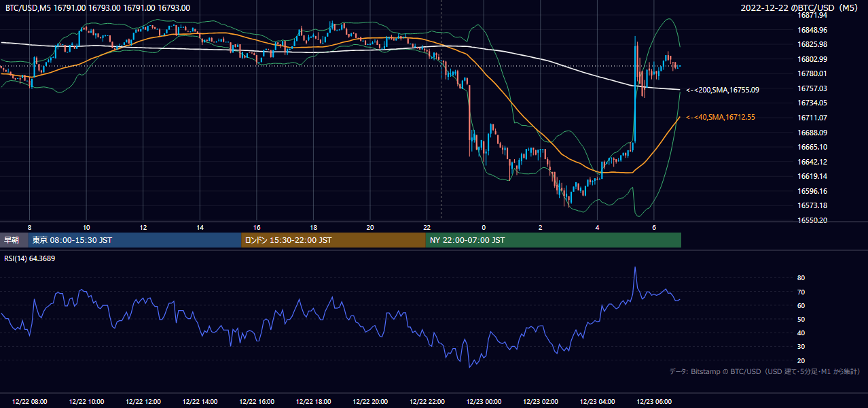The height and width of the screenshot is (408, 868).
Task: Click the RSI scale value 40
Action: click(801, 333)
